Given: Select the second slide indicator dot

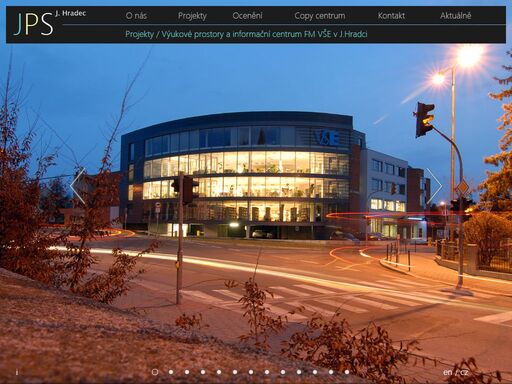Looking at the screenshot, I should click(x=171, y=372).
